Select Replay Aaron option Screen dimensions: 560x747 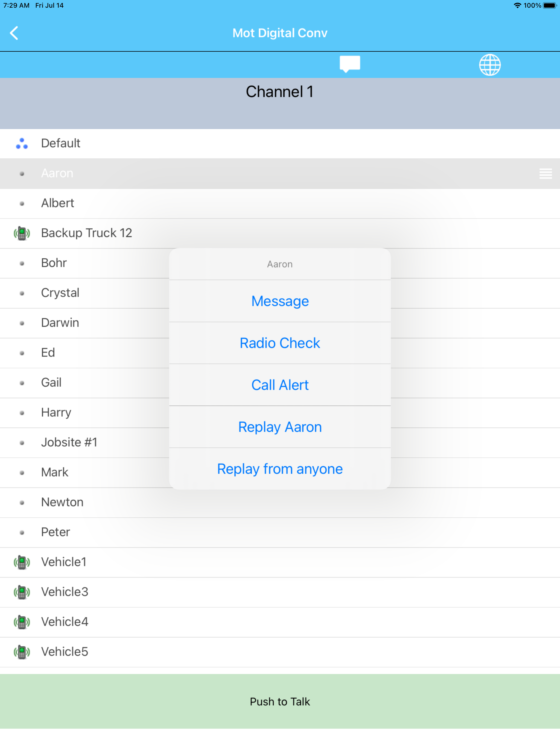[x=280, y=427]
